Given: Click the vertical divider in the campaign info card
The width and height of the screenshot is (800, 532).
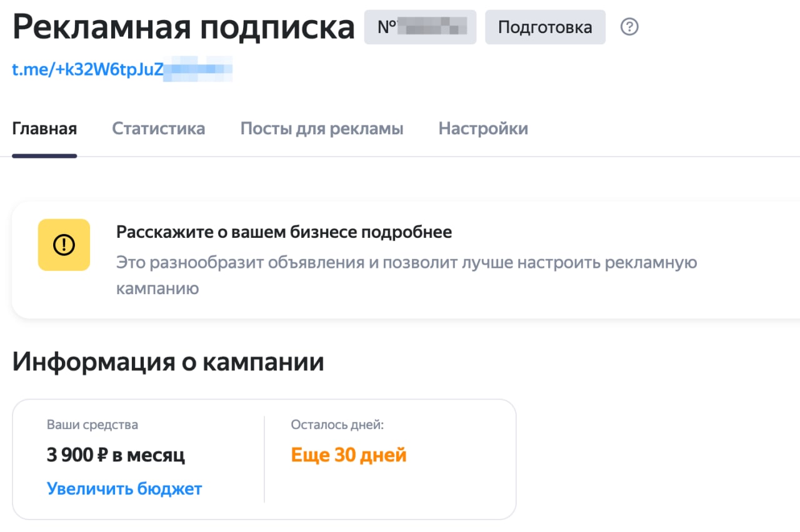Looking at the screenshot, I should tap(264, 459).
